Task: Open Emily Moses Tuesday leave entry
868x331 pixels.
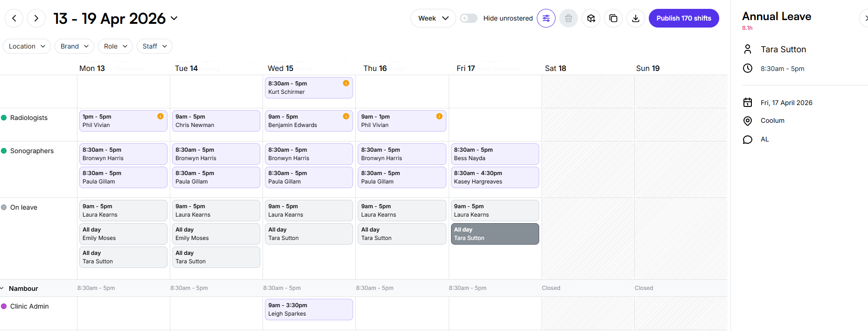Action: click(x=216, y=234)
